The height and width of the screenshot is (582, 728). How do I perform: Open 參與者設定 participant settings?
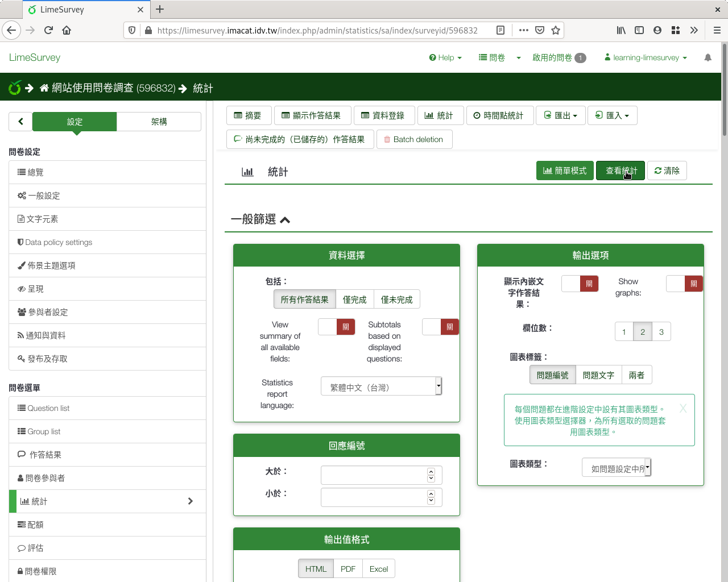pyautogui.click(x=107, y=312)
